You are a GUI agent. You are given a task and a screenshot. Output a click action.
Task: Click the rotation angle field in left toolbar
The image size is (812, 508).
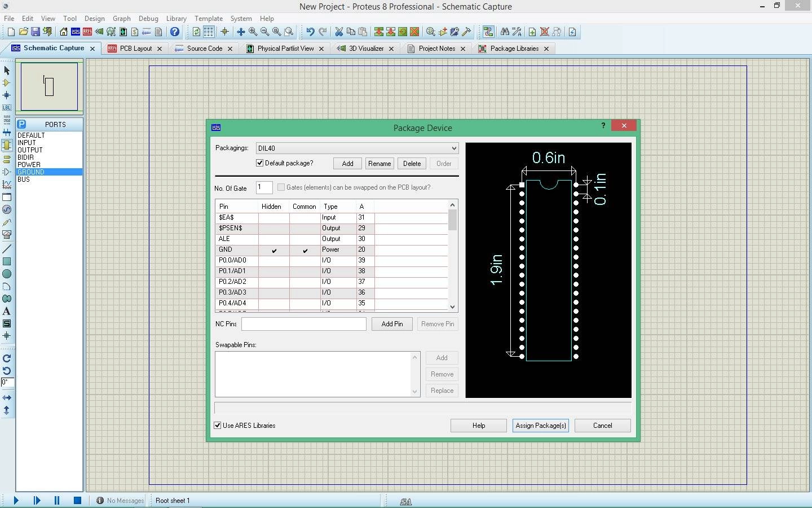pos(7,382)
